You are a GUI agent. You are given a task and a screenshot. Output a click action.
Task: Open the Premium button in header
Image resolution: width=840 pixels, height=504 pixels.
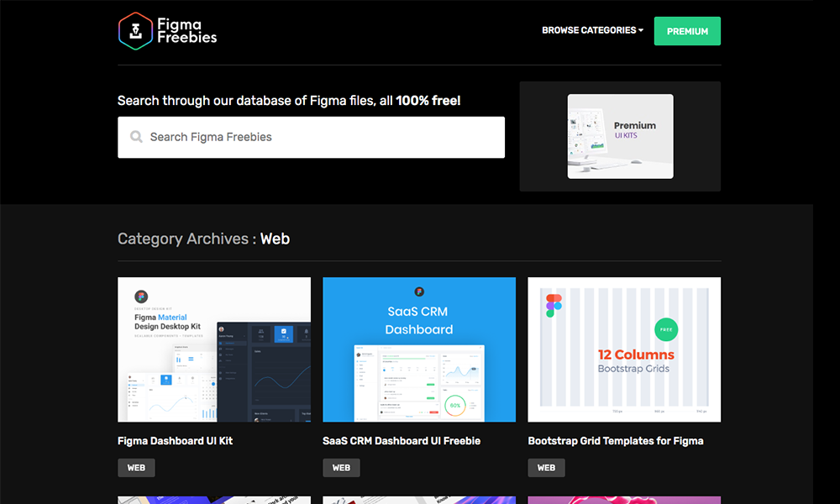point(687,31)
